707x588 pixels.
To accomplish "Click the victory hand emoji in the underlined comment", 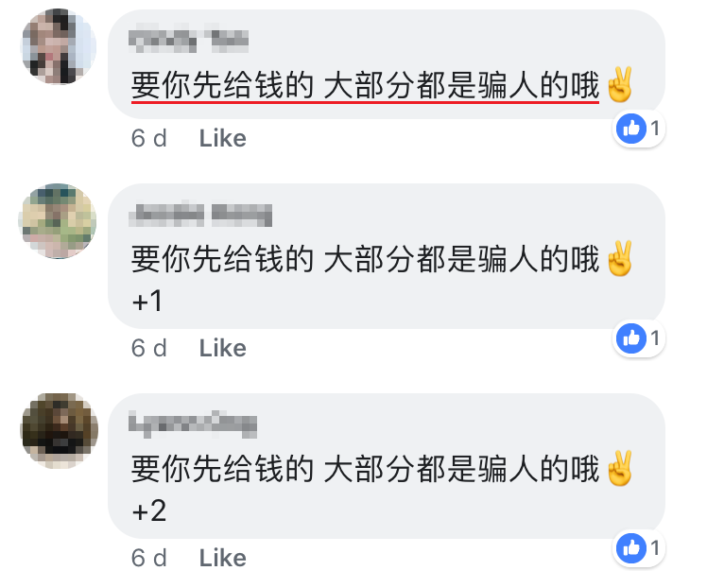I will 620,85.
